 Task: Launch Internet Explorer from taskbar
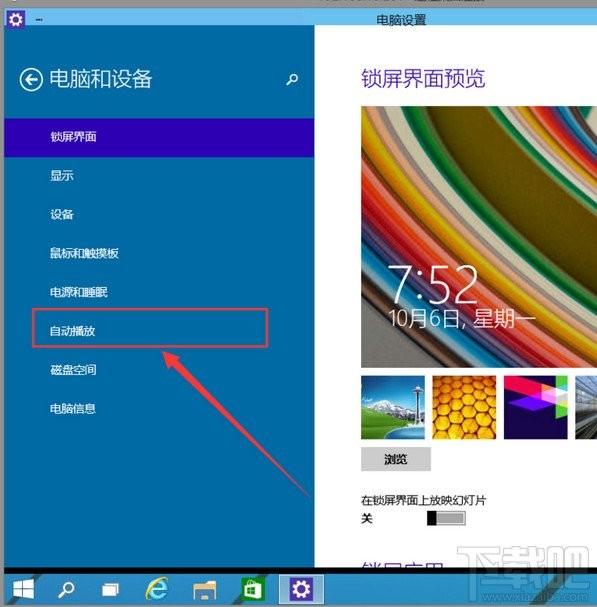click(157, 589)
